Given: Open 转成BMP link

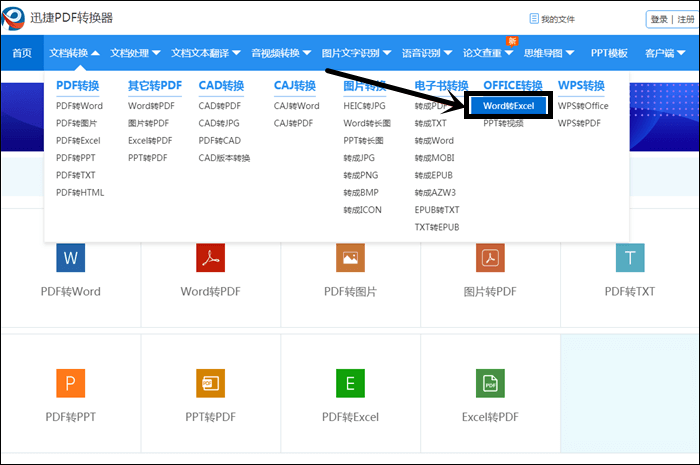Looking at the screenshot, I should 361,193.
